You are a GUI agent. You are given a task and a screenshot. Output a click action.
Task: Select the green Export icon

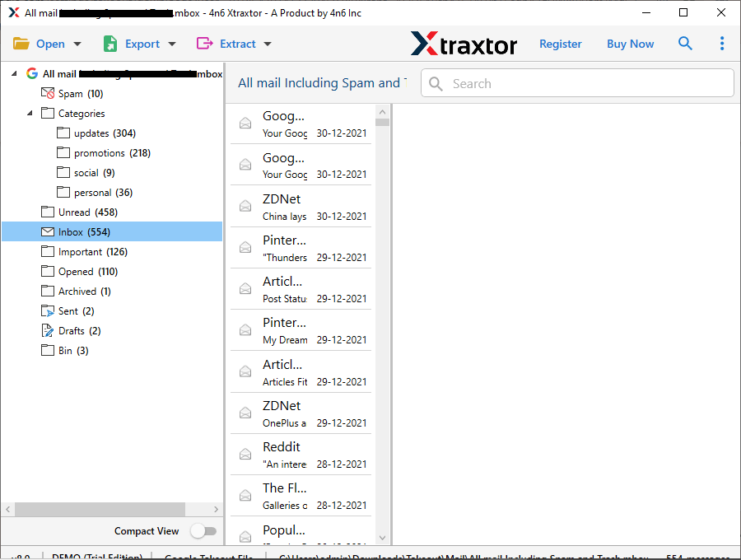coord(113,43)
